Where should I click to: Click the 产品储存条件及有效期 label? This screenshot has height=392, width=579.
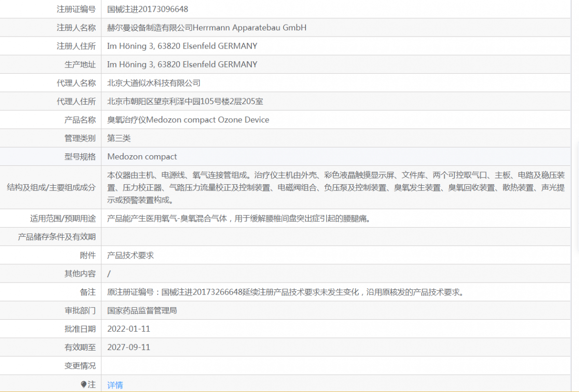[57, 237]
